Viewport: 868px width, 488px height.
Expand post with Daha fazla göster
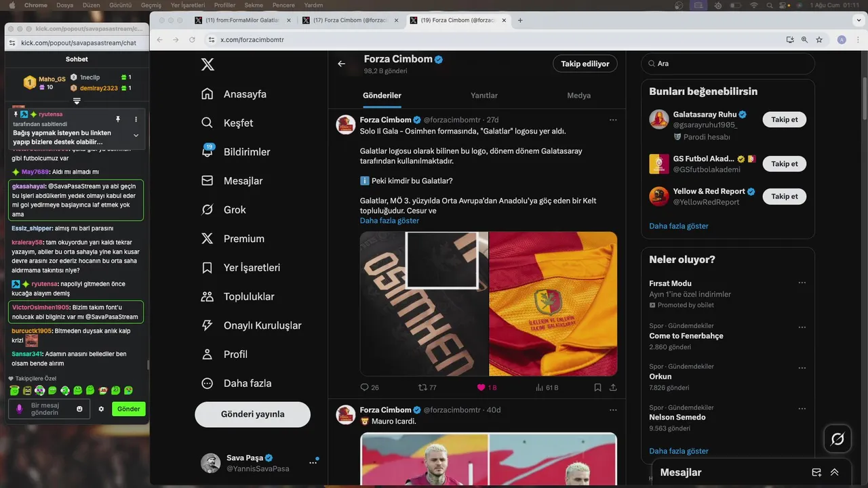389,220
